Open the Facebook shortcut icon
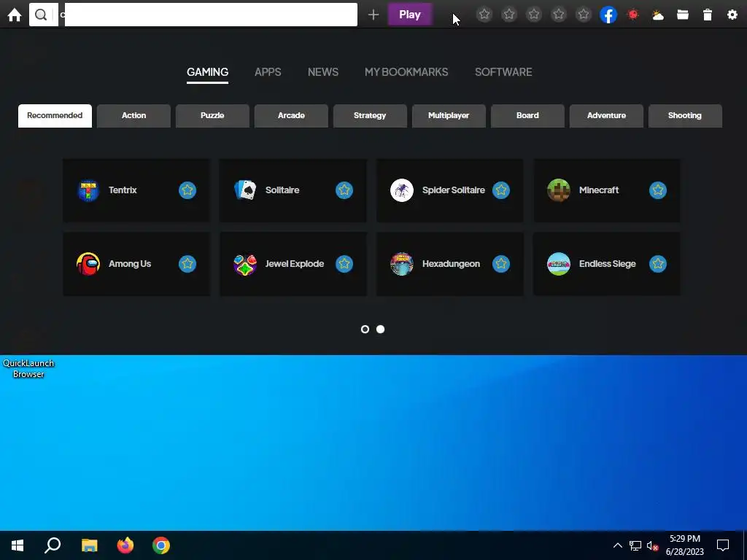747x560 pixels. (608, 15)
